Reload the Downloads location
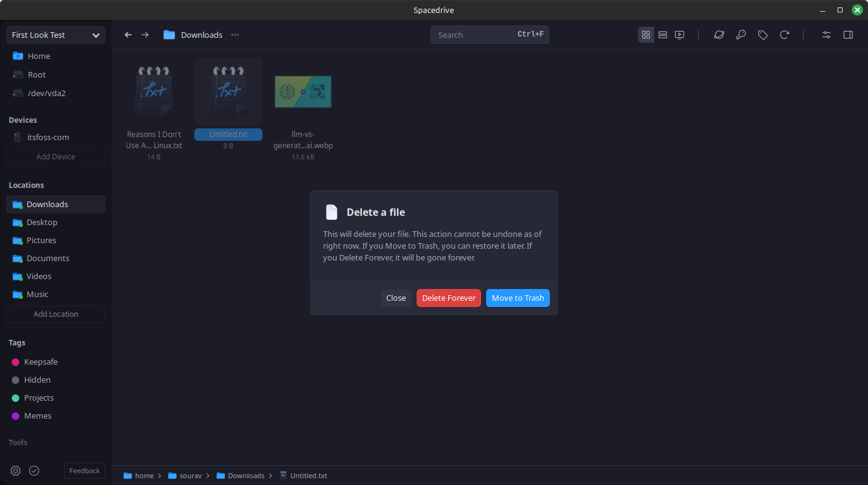 (784, 35)
